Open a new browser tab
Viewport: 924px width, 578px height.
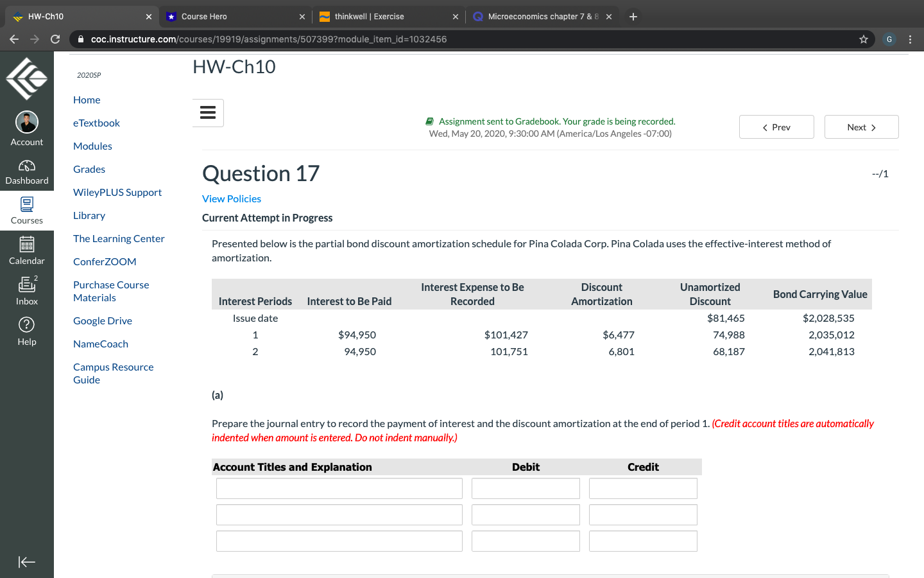633,16
